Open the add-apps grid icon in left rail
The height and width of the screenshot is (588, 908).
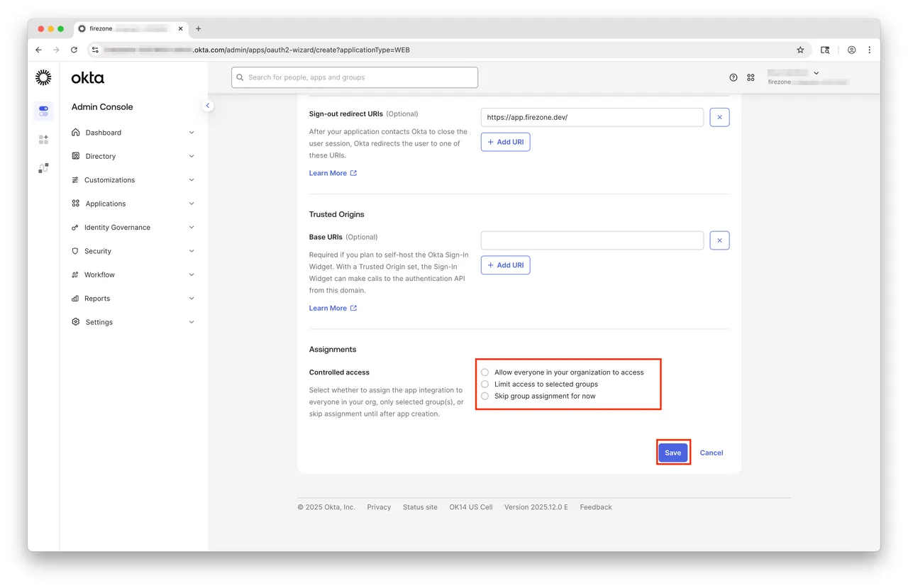pyautogui.click(x=43, y=140)
